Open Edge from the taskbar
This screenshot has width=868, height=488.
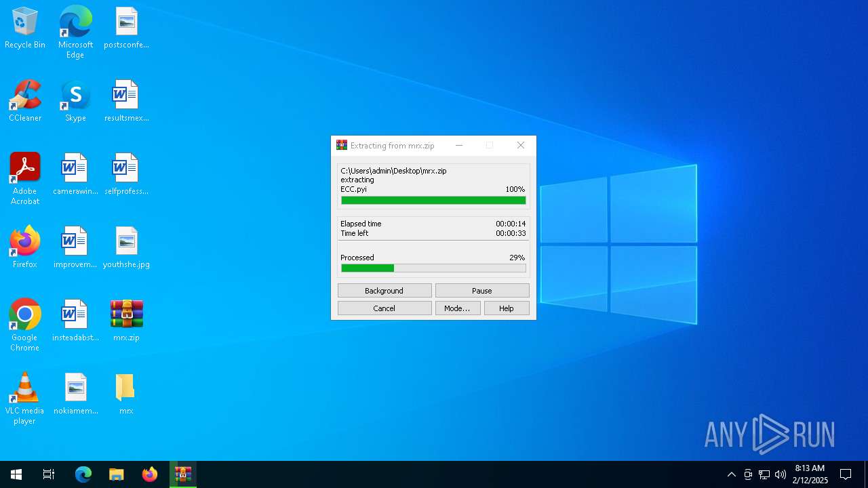[x=83, y=474]
